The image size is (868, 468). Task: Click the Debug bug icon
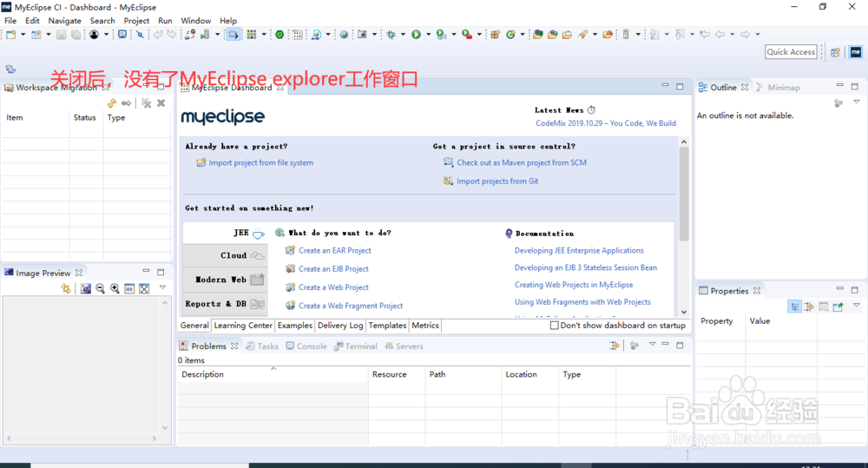391,35
